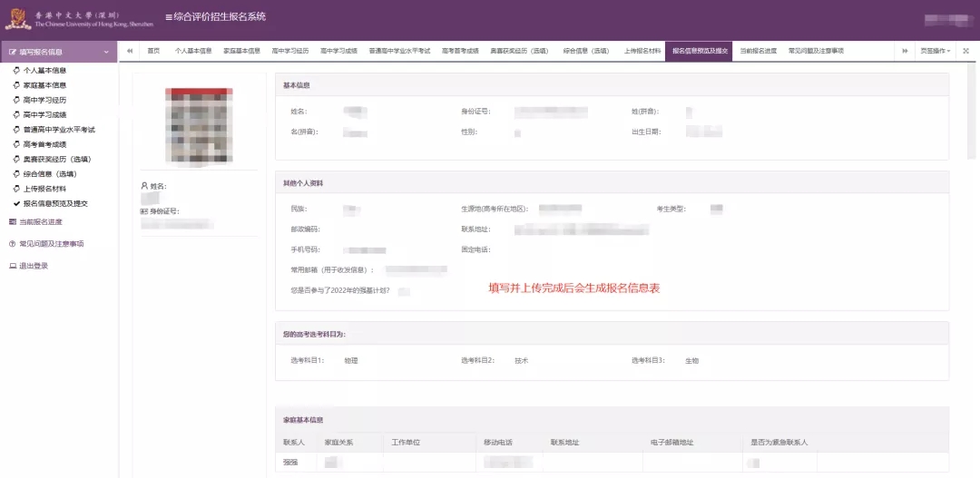Click the edit icon beside 填写报名信息
The image size is (980, 478).
13,53
